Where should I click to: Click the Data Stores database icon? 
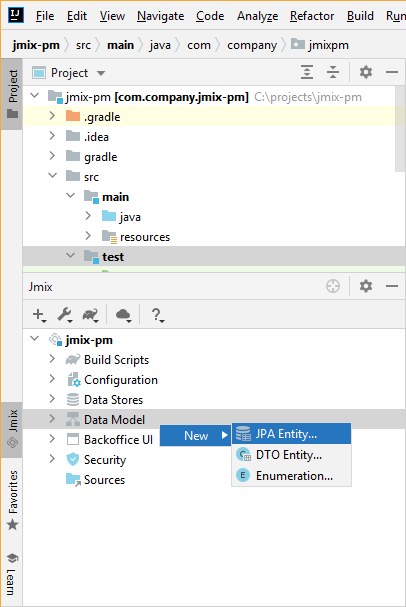[73, 400]
